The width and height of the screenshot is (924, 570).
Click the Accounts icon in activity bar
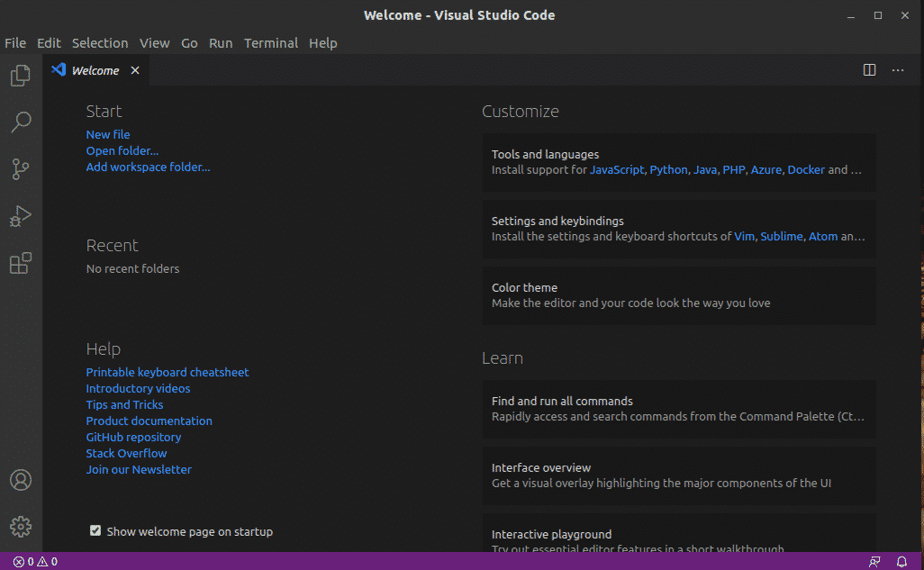point(20,480)
